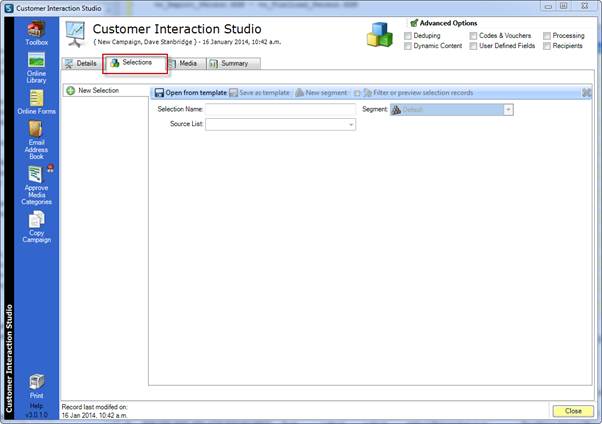Click the version v3.0.1.0 text
The image size is (602, 424).
36,415
